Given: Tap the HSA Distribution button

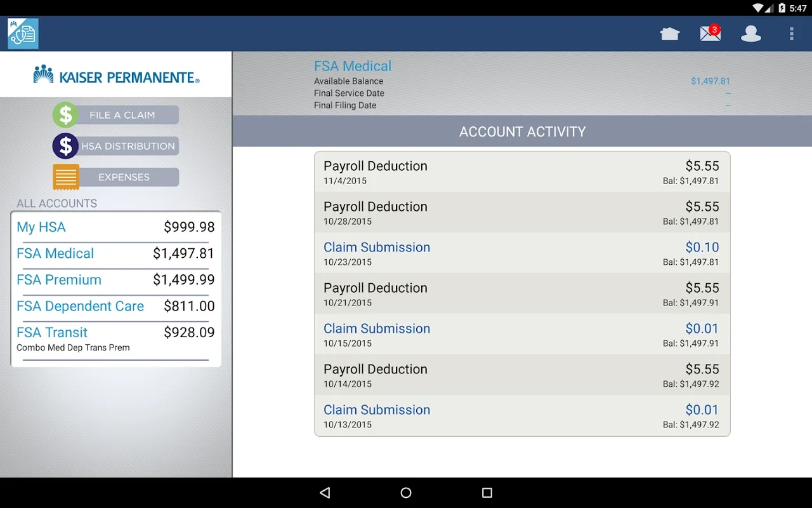Looking at the screenshot, I should click(x=128, y=146).
